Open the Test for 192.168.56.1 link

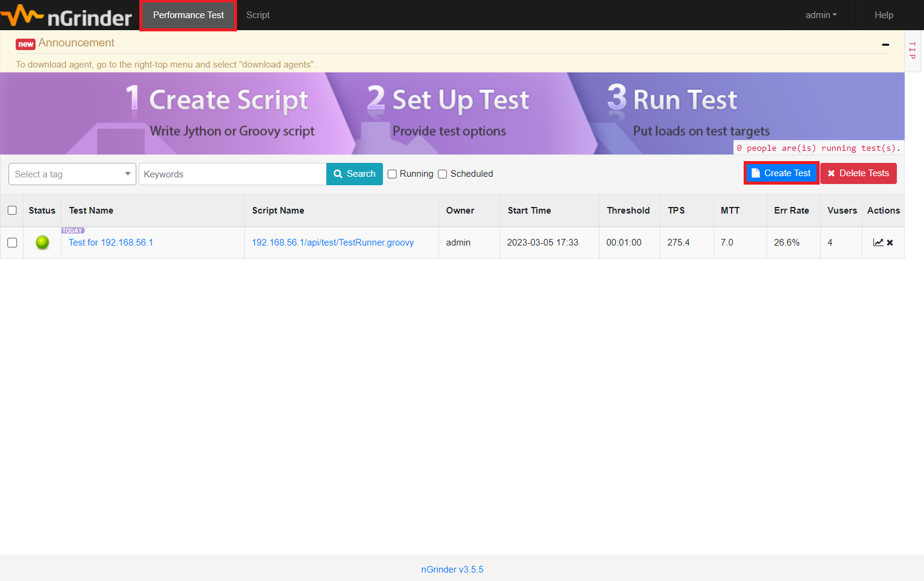point(111,243)
